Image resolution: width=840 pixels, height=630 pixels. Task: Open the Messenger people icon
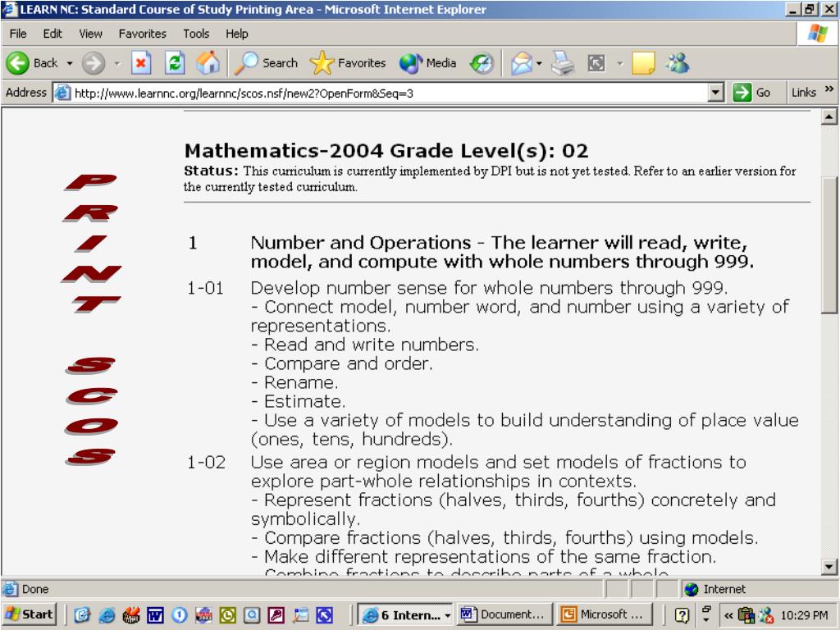(677, 63)
